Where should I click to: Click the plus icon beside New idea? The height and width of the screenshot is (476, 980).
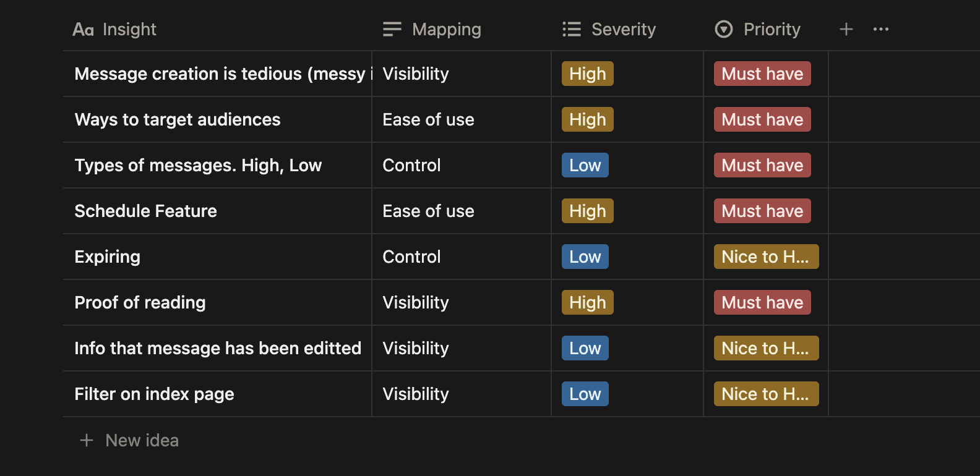point(87,440)
